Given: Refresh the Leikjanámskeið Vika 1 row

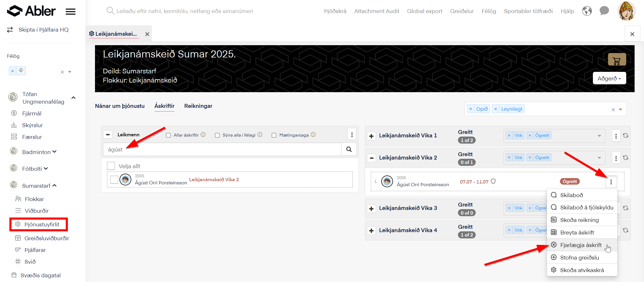Looking at the screenshot, I should (x=626, y=136).
